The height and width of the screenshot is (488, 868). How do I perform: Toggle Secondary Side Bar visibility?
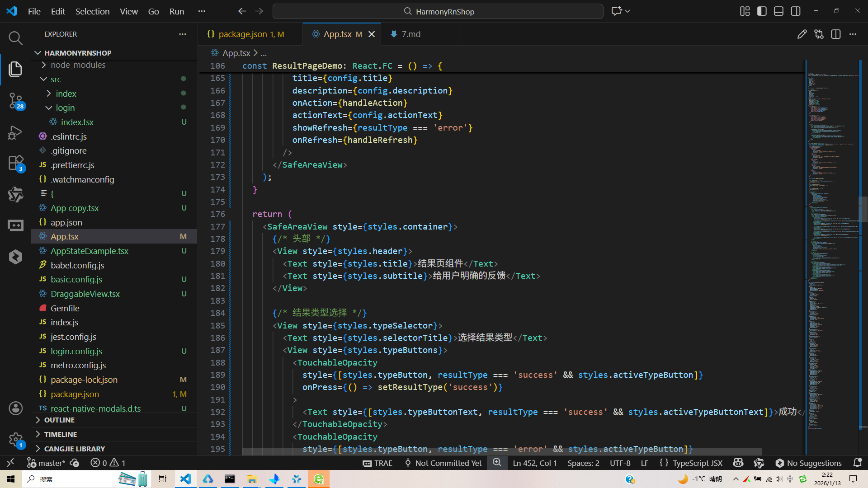[x=796, y=11]
